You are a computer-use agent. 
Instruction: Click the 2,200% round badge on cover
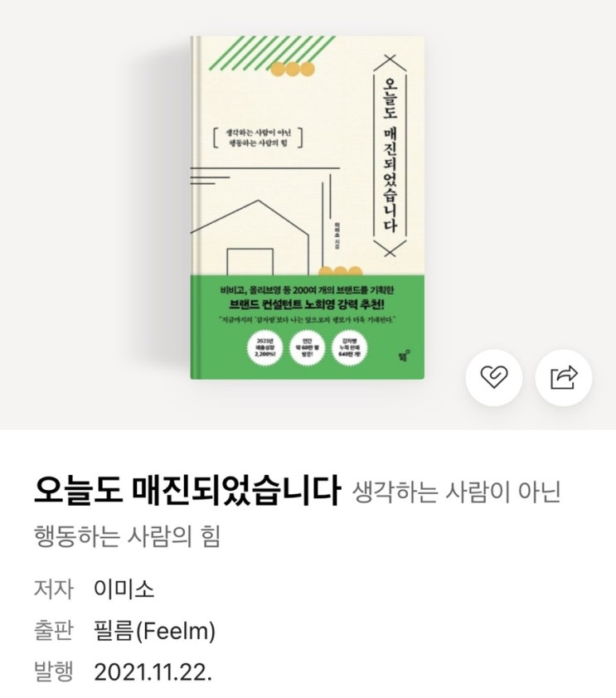[265, 348]
